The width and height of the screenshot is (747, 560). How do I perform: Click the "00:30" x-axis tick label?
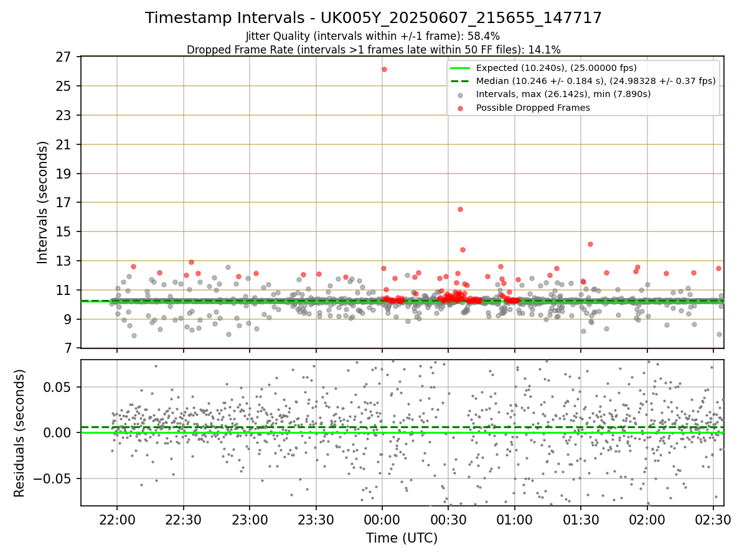point(448,519)
